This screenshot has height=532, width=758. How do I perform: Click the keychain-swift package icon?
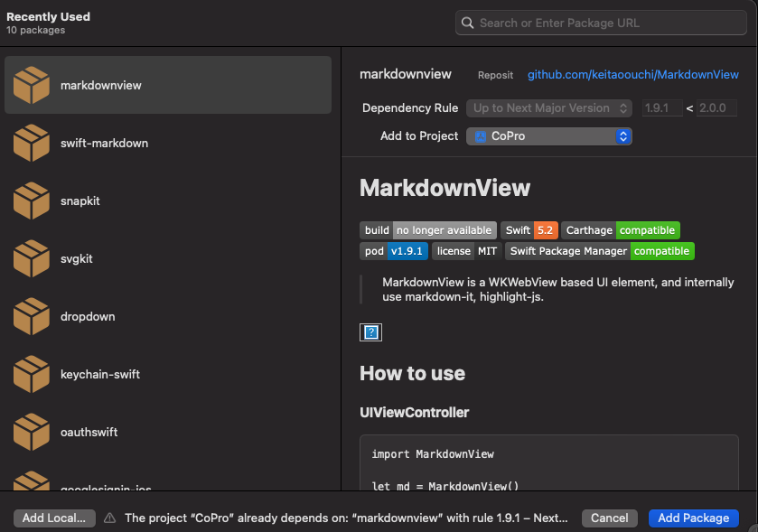tap(31, 375)
